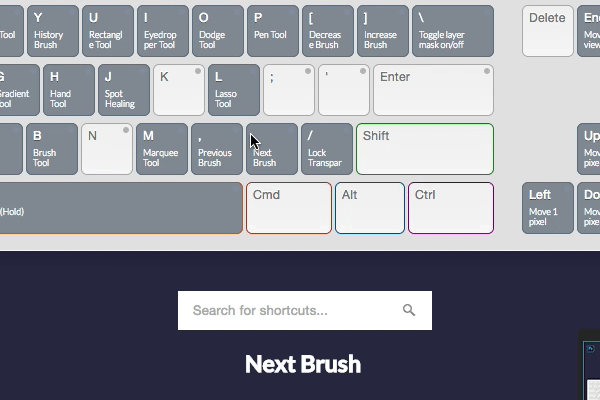This screenshot has width=600, height=400.
Task: Select the I Eyedropper Tool key
Action: click(162, 31)
